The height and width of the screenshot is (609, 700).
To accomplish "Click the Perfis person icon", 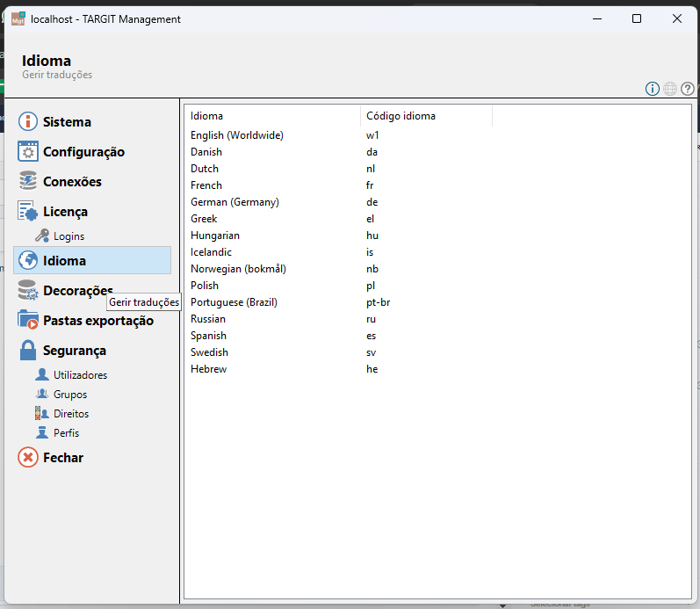I will point(42,432).
